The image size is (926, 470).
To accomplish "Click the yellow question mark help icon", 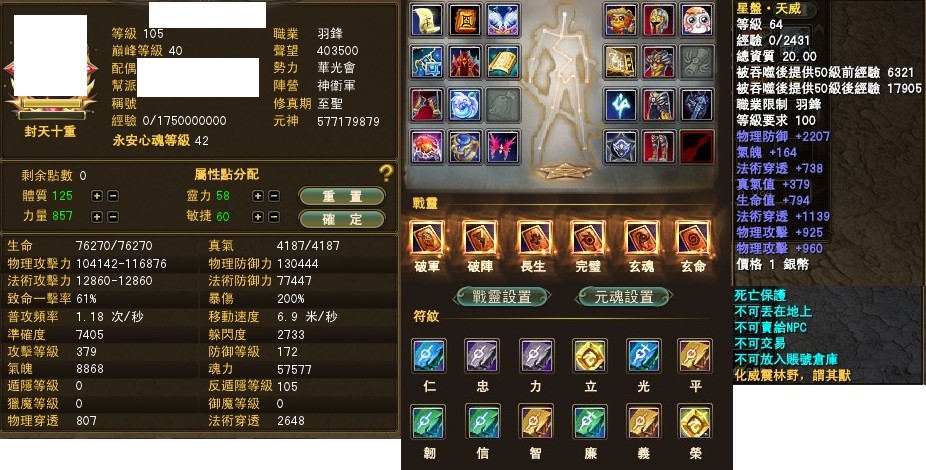I will (386, 173).
